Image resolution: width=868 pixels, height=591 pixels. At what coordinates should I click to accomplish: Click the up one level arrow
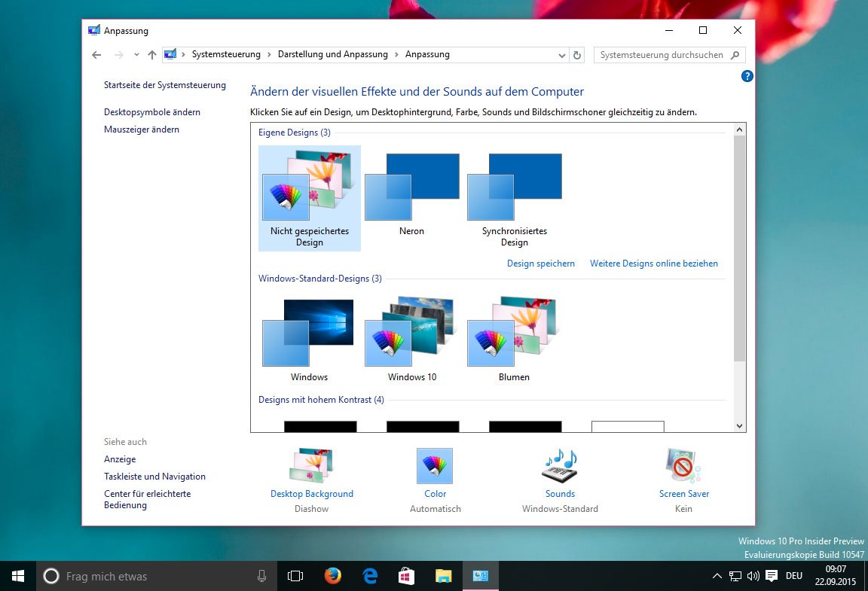pos(151,54)
